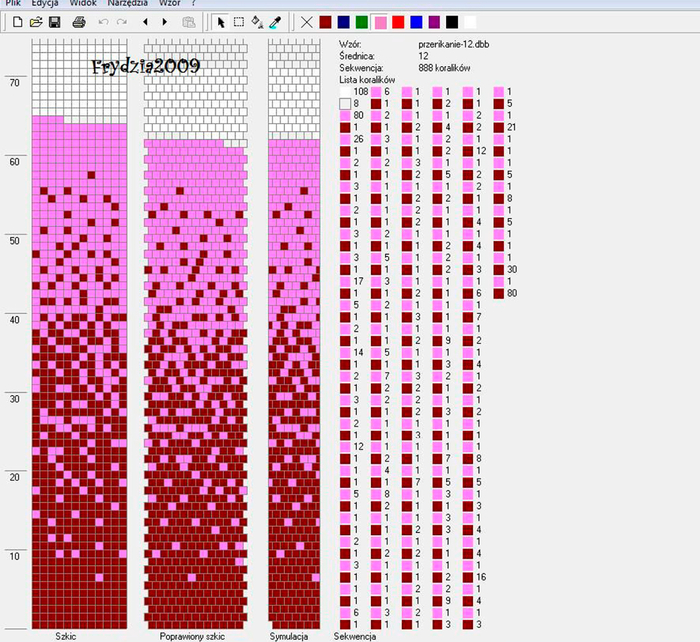Image resolution: width=700 pixels, height=642 pixels.
Task: Undo the last edit
Action: 104,22
